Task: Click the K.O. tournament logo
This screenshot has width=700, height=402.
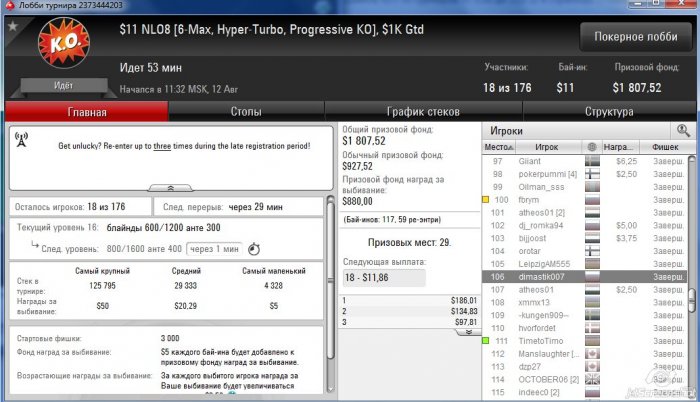Action: (x=64, y=43)
